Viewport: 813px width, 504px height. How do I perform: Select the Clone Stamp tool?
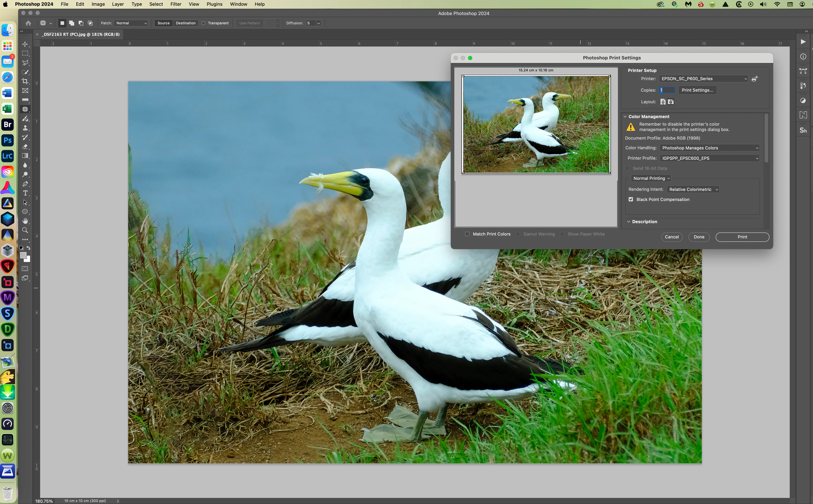(x=25, y=128)
